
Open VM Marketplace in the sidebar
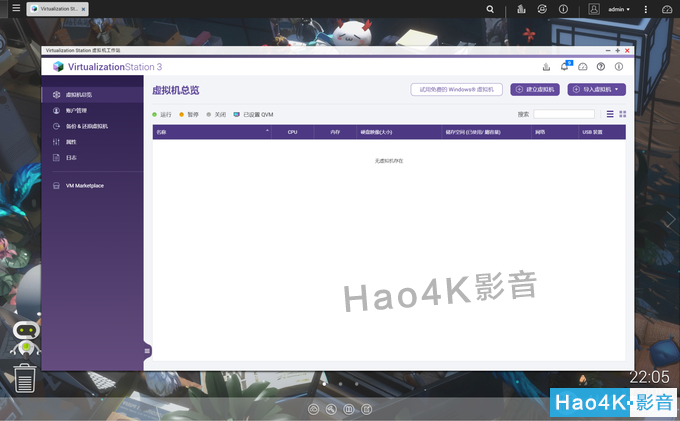92,186
